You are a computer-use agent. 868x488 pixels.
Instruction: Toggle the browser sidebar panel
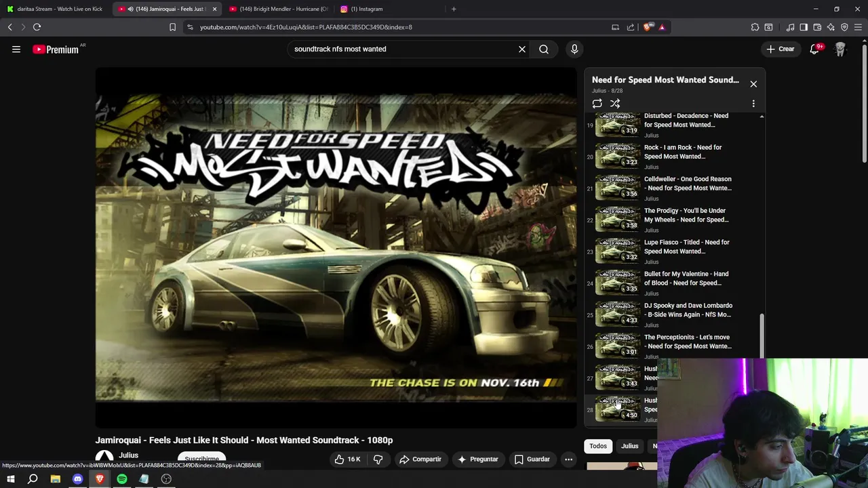tap(804, 27)
